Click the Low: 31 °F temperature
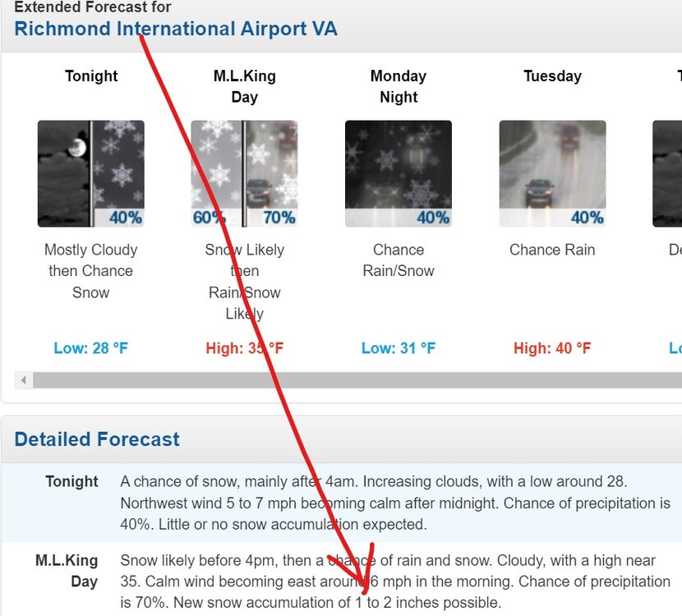Screen dimensions: 682x616 click(399, 348)
